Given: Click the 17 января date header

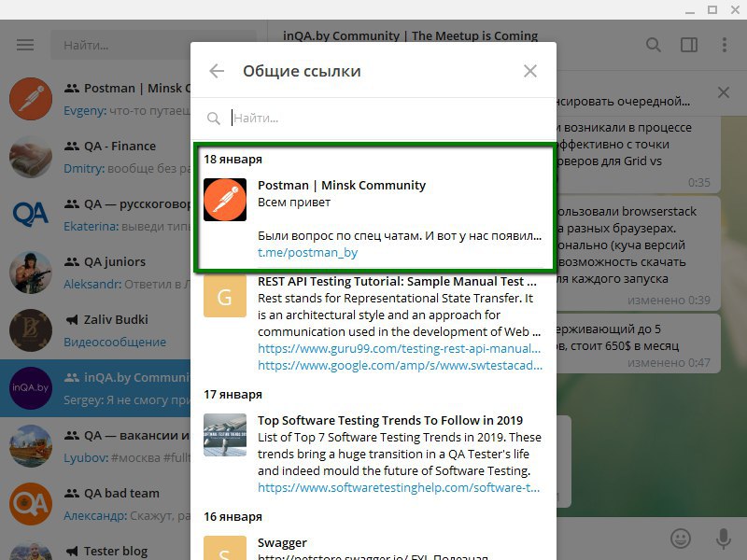Looking at the screenshot, I should tap(233, 394).
